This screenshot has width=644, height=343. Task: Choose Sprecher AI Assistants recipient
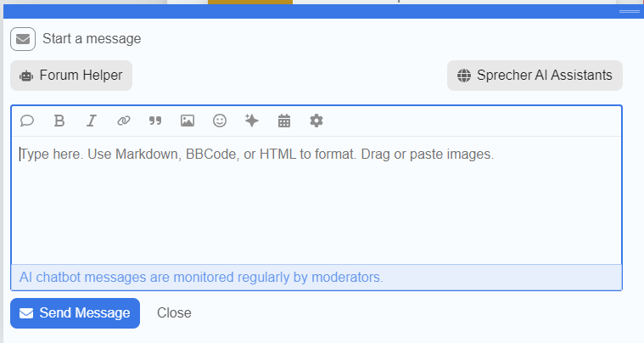[x=535, y=76]
